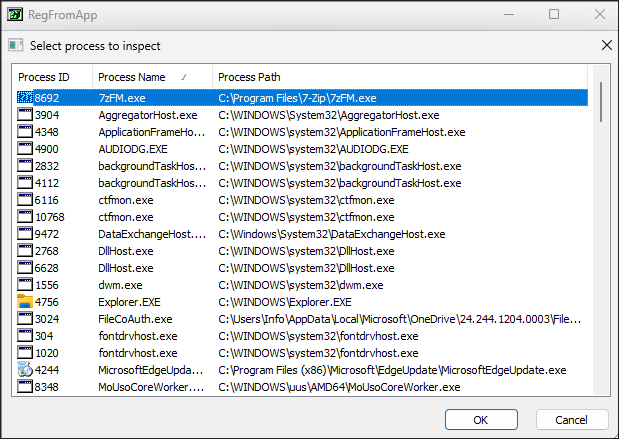Click the AUDIODG.EXE window icon

pos(25,149)
